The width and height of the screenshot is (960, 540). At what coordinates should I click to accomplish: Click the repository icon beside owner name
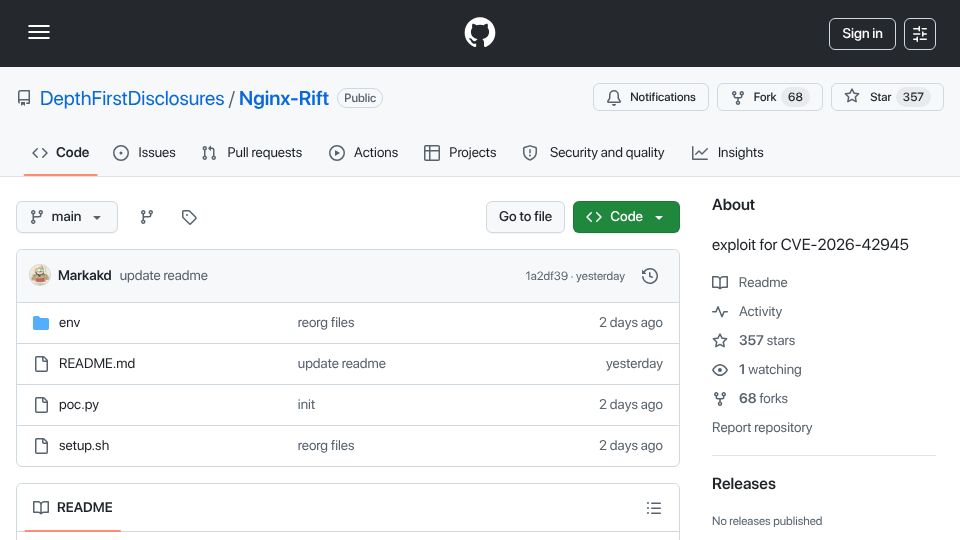click(24, 98)
